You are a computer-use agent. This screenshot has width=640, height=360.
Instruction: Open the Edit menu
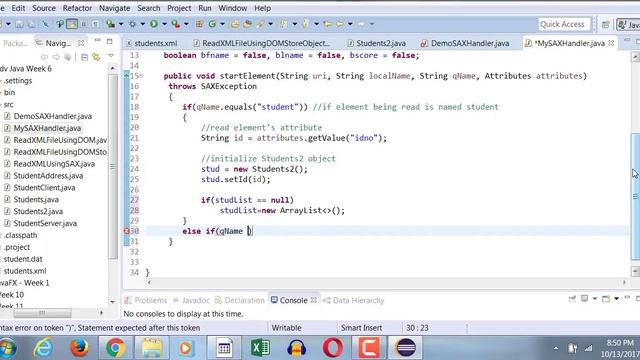18,8
